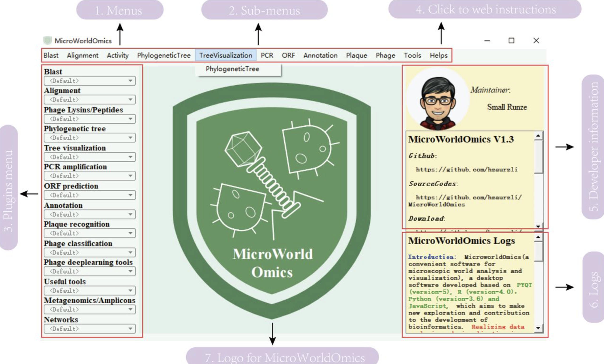Expand the Metagenomics/Amplicons dropdown
Image resolution: width=604 pixels, height=364 pixels.
89,310
